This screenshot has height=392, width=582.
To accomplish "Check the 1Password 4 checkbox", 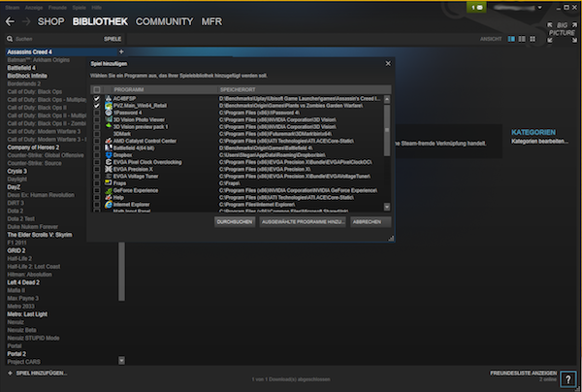I will click(x=97, y=113).
